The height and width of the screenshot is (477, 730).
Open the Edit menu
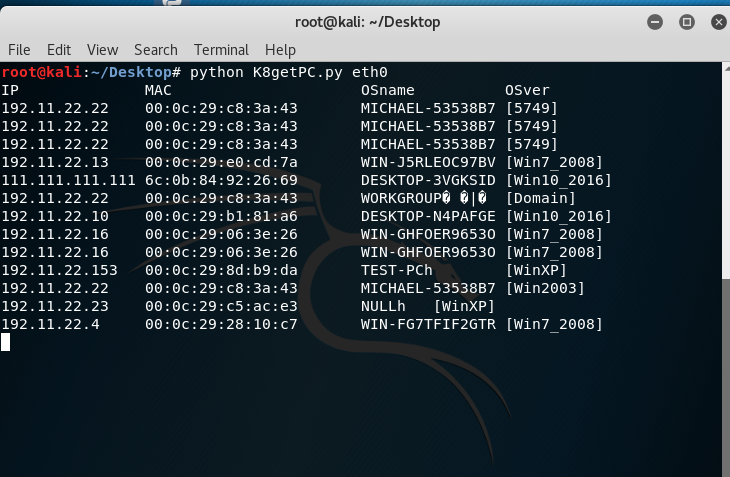[x=59, y=49]
